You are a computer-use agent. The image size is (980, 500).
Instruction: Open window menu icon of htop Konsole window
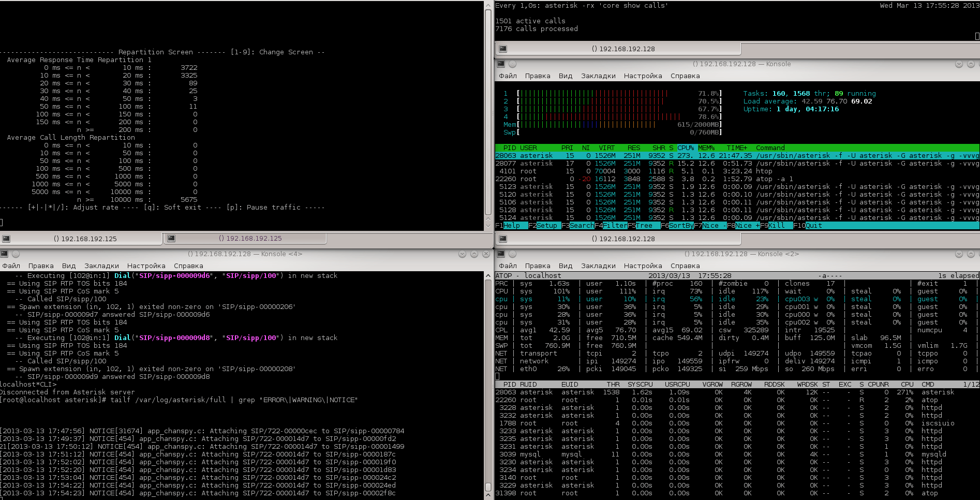(500, 64)
